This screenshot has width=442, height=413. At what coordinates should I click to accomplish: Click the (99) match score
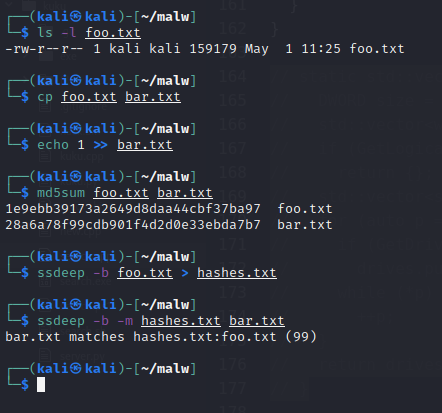pyautogui.click(x=301, y=337)
